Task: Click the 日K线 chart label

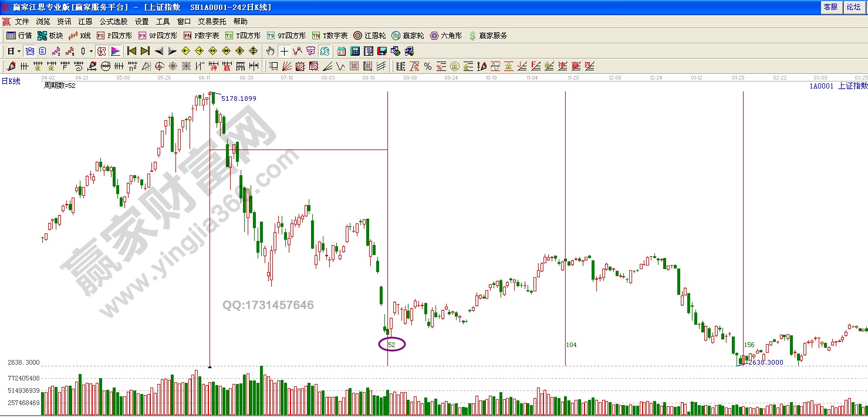Action: (x=11, y=81)
